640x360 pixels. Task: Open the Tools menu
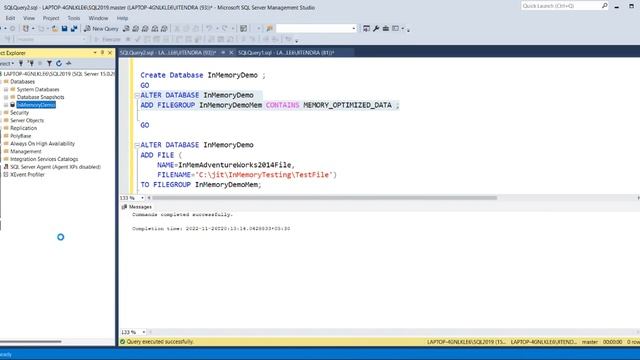coord(74,18)
